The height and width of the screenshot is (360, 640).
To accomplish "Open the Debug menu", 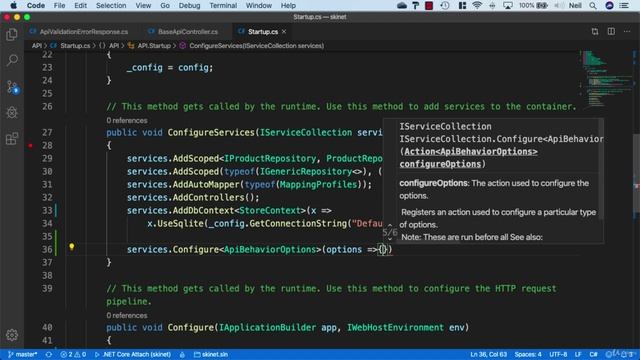I will (189, 5).
